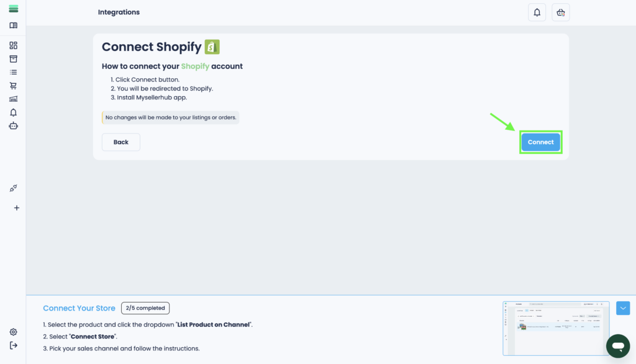Open the integrations plug icon
This screenshot has width=636, height=364.
[14, 188]
